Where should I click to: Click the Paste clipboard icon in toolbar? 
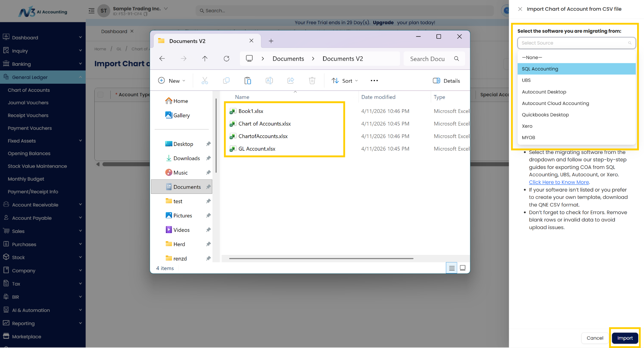tap(247, 81)
